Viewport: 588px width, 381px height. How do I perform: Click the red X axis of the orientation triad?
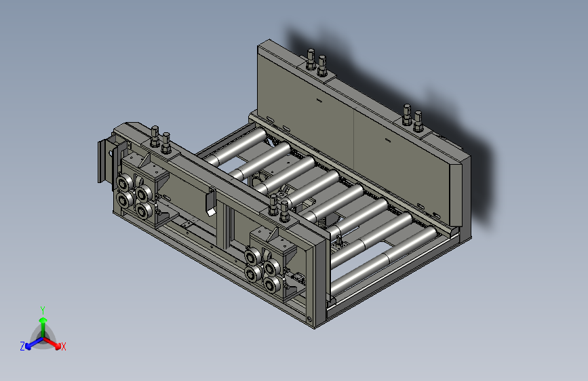point(52,343)
